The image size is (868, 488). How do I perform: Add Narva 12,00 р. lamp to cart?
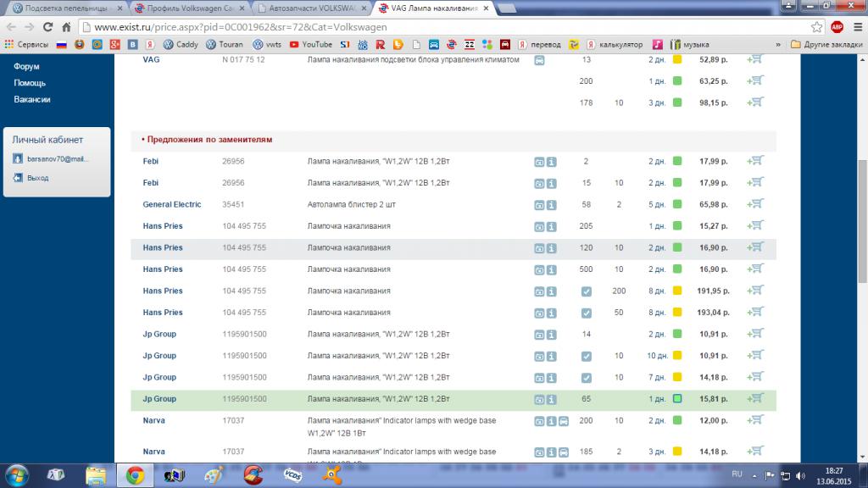[755, 420]
